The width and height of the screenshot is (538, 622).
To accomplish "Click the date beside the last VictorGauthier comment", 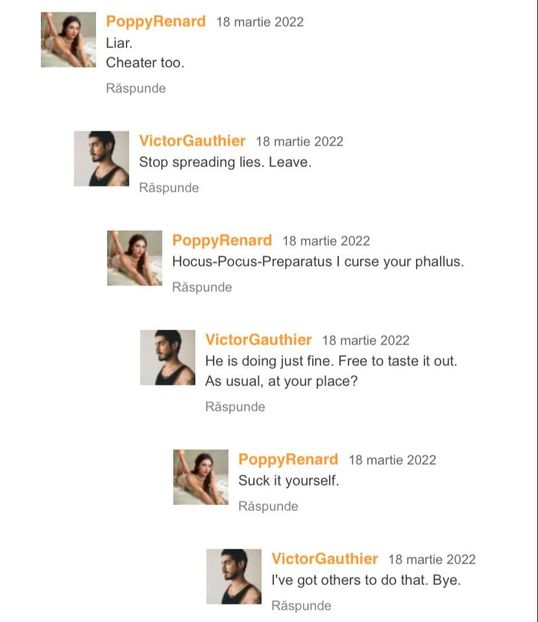I will [432, 560].
